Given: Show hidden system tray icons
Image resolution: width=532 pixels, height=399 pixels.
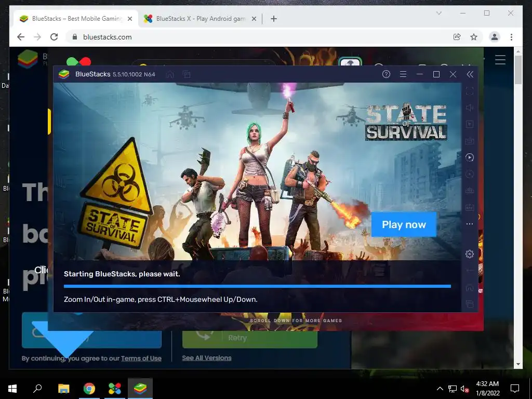Looking at the screenshot, I should pos(440,389).
